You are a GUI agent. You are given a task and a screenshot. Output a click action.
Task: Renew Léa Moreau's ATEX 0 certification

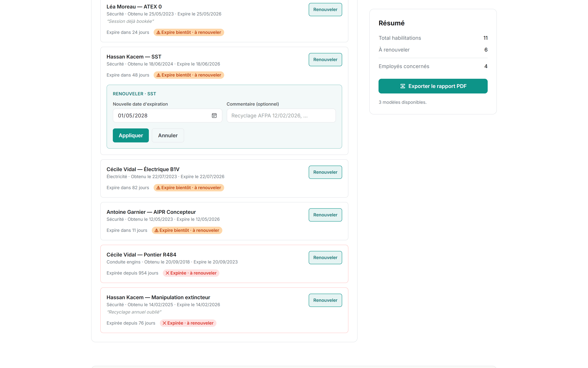coord(325,10)
